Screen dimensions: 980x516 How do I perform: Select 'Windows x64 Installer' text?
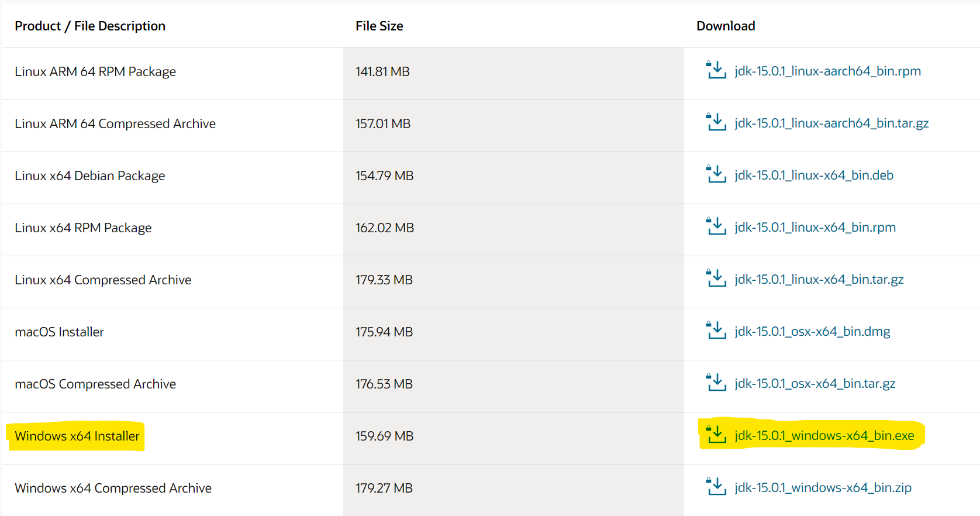coord(77,436)
